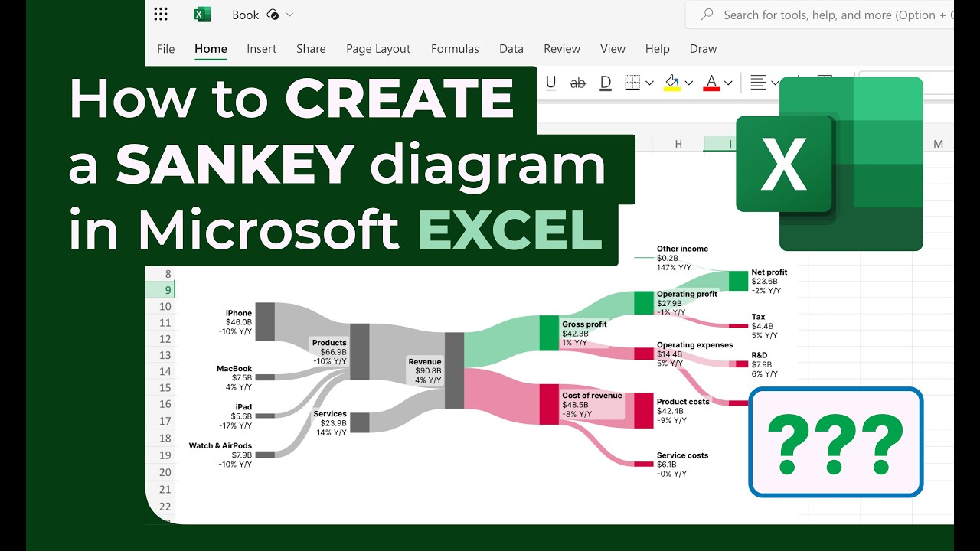
Task: Click the R&D $7.9B label
Action: click(764, 364)
